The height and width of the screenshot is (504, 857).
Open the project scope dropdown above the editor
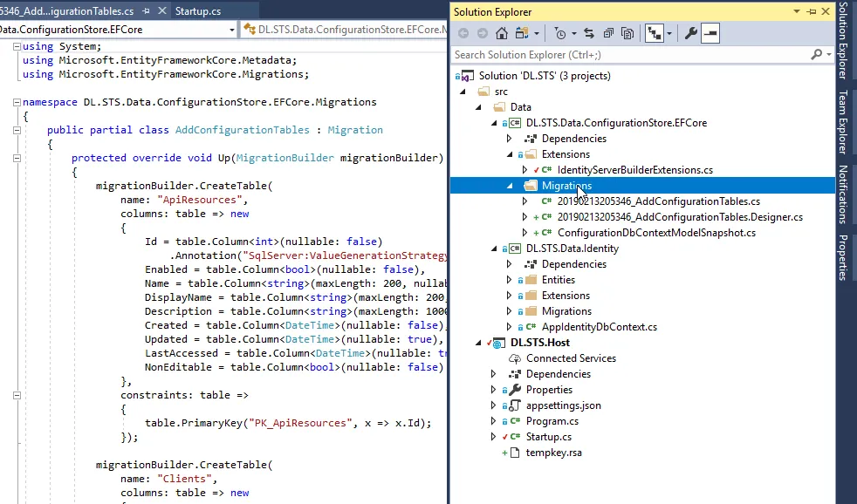click(232, 30)
